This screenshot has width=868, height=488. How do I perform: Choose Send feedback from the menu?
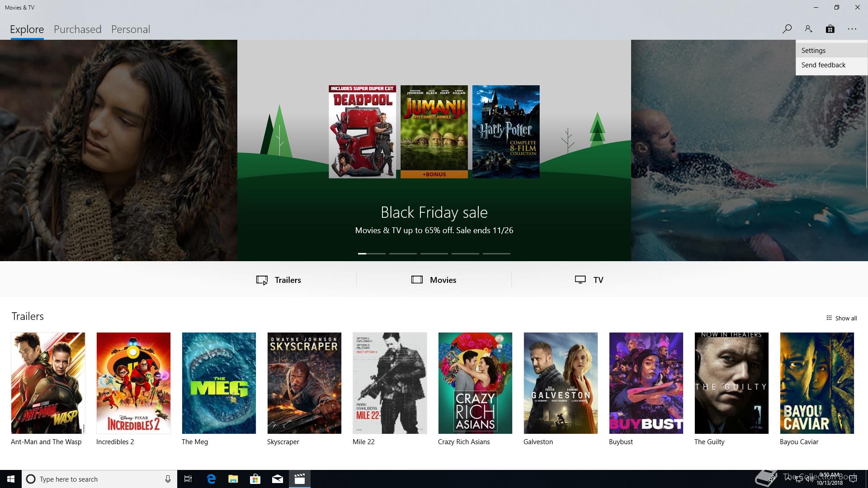(831, 65)
